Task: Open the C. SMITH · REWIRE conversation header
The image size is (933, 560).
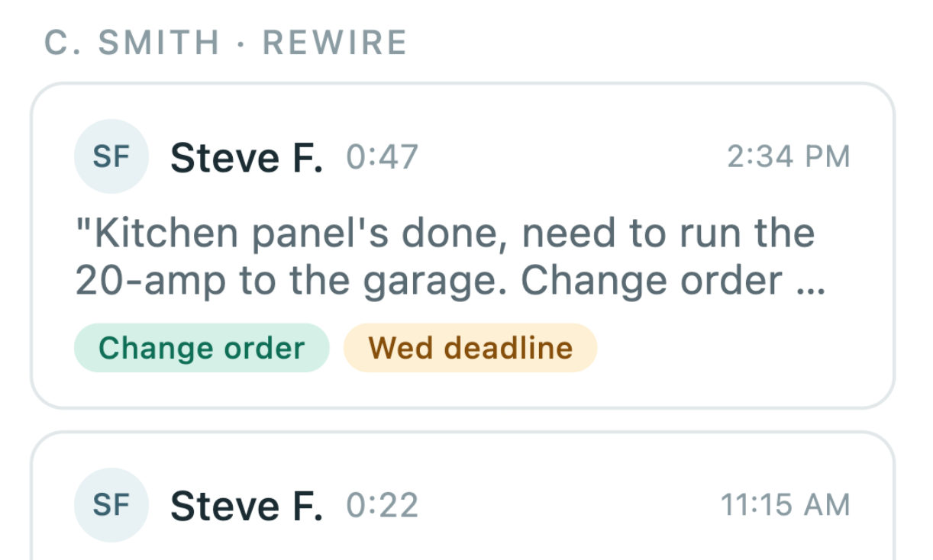Action: (x=225, y=42)
